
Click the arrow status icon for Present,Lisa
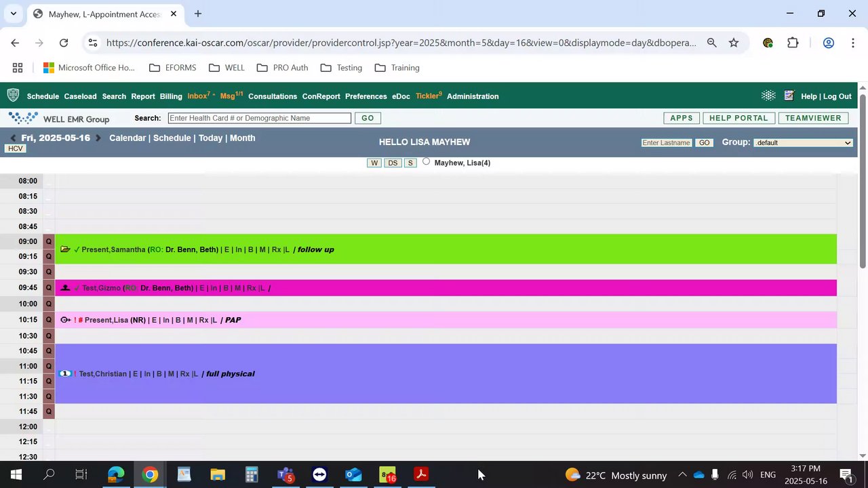65,320
